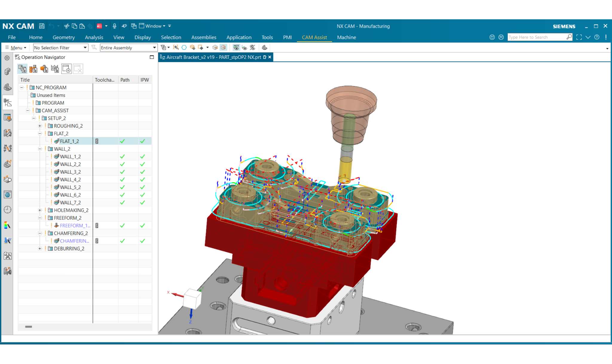Open the Entire Assembly scope dropdown
The height and width of the screenshot is (364, 612).
point(128,48)
